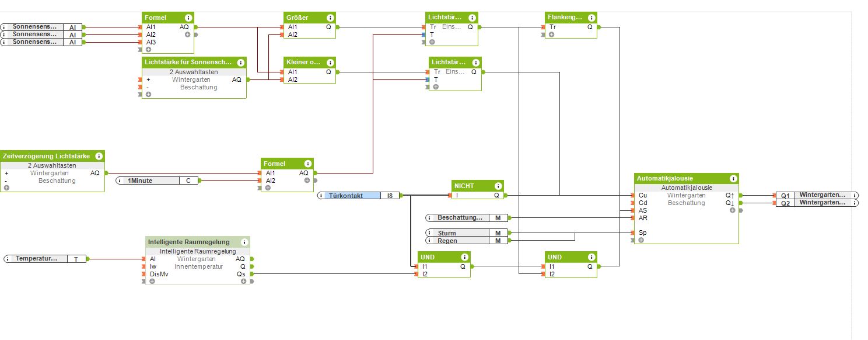Select the Türkontakt I8 input element
Image resolution: width=868 pixels, height=340 pixels.
click(359, 196)
